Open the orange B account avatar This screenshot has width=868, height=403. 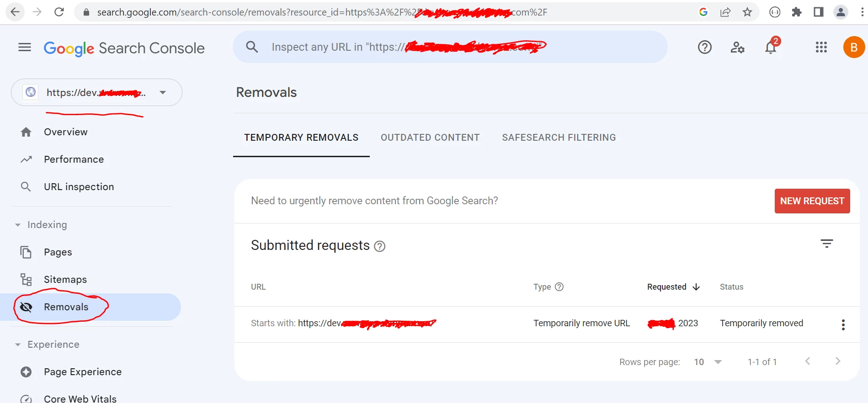pyautogui.click(x=854, y=47)
